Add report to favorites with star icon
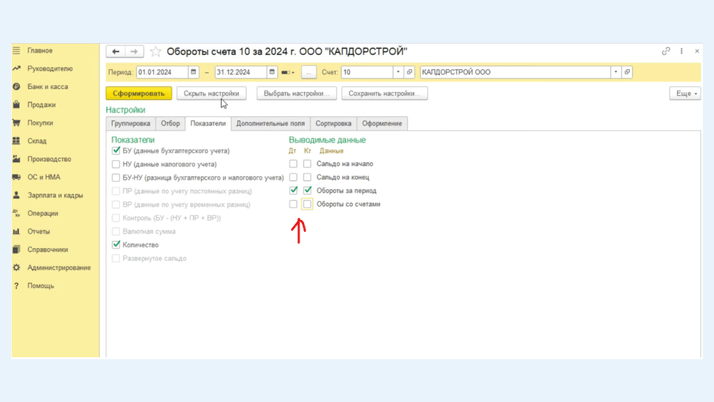This screenshot has height=402, width=714. point(155,52)
